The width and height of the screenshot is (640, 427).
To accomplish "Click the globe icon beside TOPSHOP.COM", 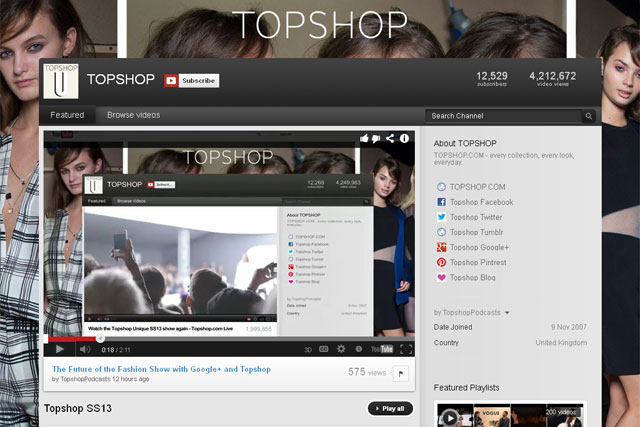I will point(441,187).
